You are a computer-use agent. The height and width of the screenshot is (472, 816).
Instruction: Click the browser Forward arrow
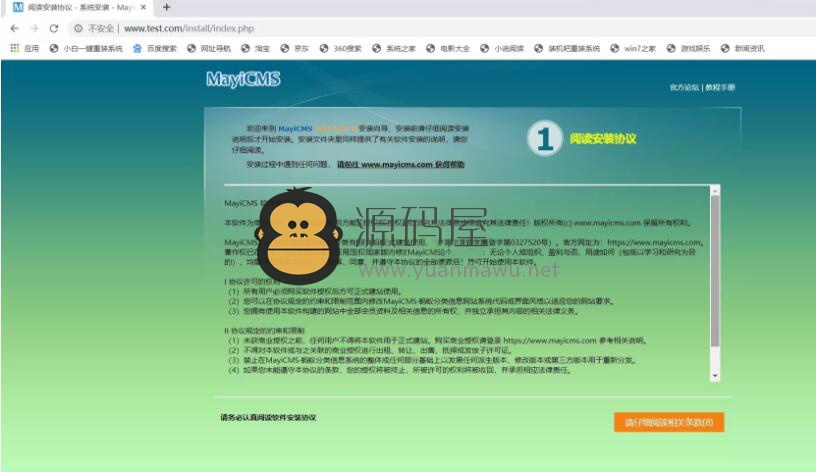pos(34,28)
